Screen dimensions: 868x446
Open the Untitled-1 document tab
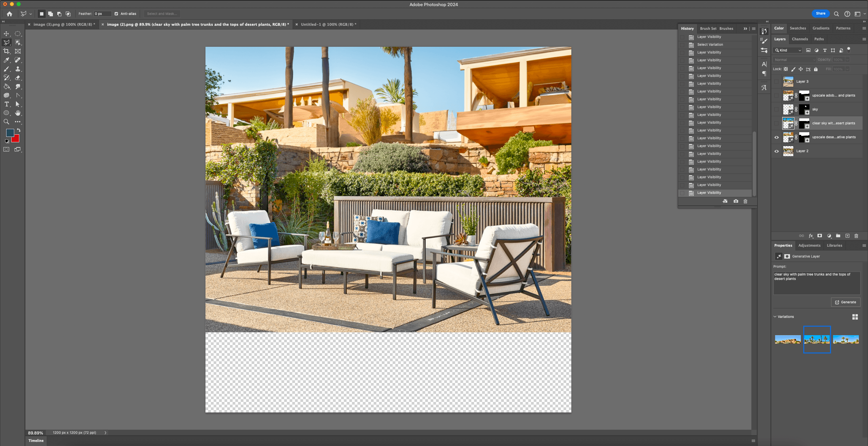(328, 24)
